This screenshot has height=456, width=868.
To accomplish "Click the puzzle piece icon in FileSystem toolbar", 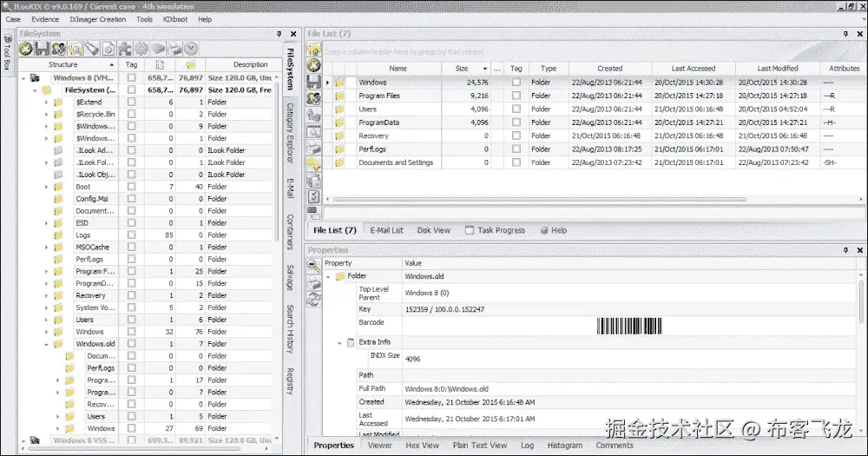I will pyautogui.click(x=125, y=49).
